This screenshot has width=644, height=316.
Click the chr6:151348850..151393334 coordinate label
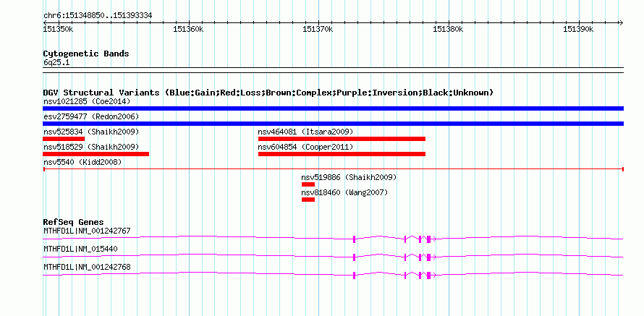(98, 16)
